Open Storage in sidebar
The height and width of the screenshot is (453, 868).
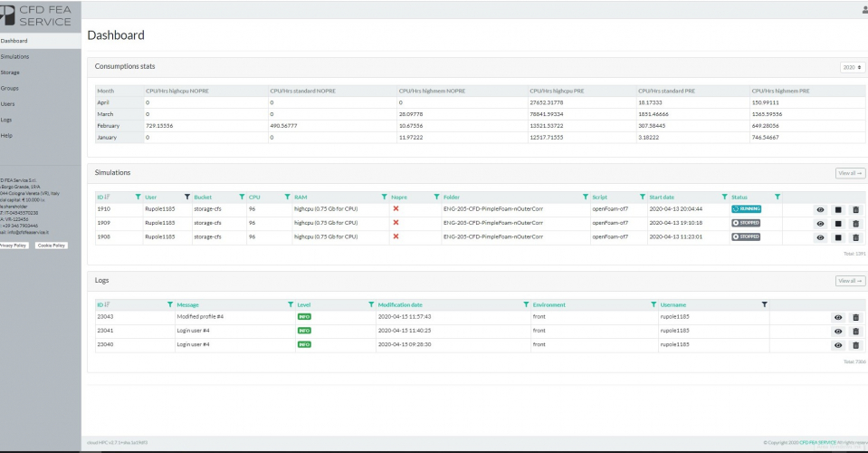[x=41, y=72]
